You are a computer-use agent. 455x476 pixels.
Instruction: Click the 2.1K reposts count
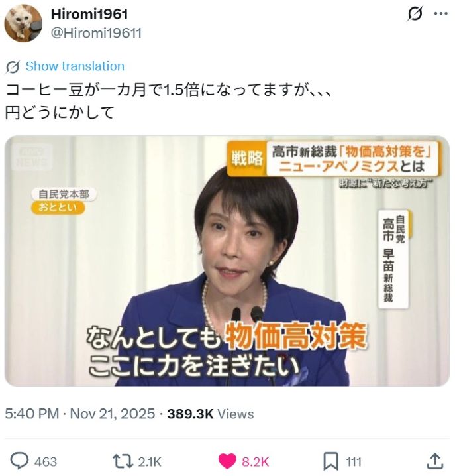click(x=150, y=462)
